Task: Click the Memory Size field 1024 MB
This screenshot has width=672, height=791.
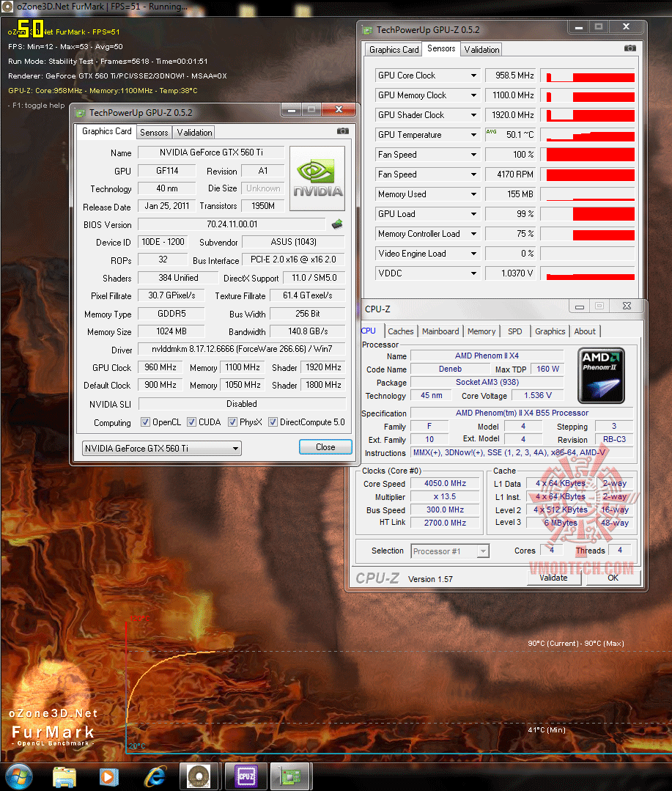Action: click(171, 331)
